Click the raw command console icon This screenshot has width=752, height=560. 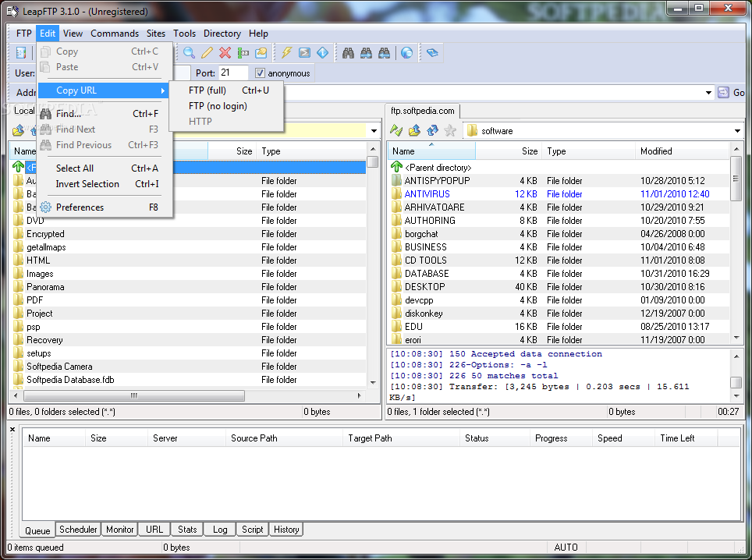(304, 53)
